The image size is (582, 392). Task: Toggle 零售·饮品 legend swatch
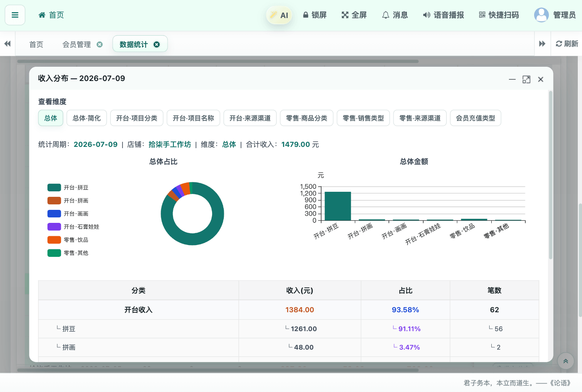coord(54,240)
